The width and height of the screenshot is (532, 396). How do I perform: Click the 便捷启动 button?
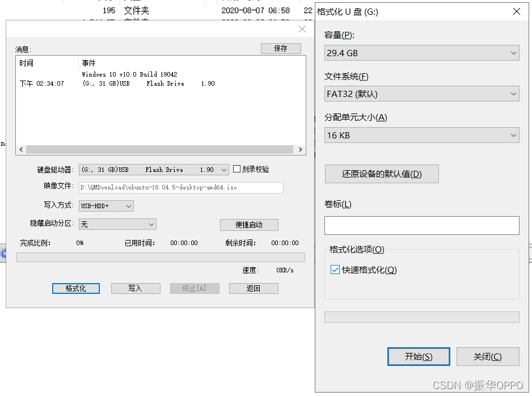[248, 225]
